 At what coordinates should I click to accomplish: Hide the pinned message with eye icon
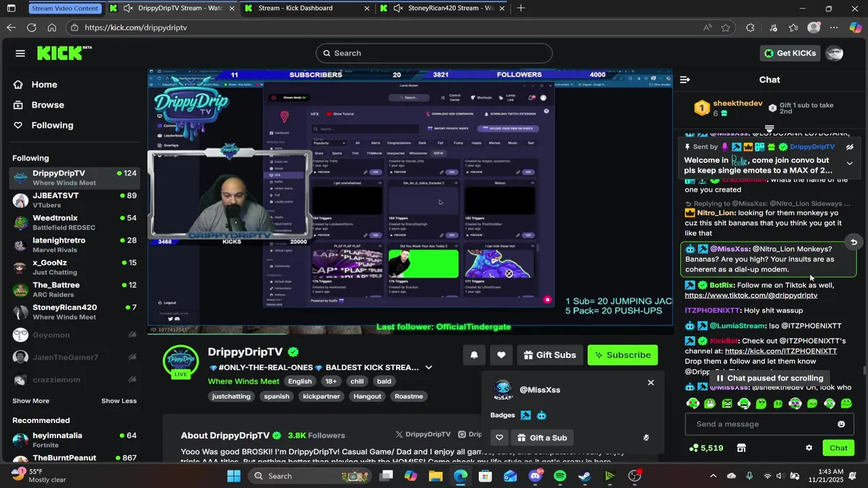[850, 147]
